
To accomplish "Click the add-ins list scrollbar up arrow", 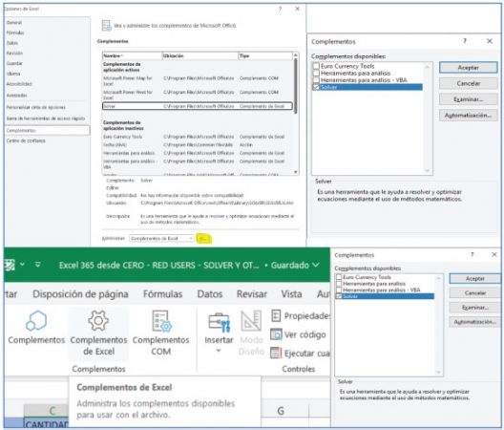I will 295,55.
